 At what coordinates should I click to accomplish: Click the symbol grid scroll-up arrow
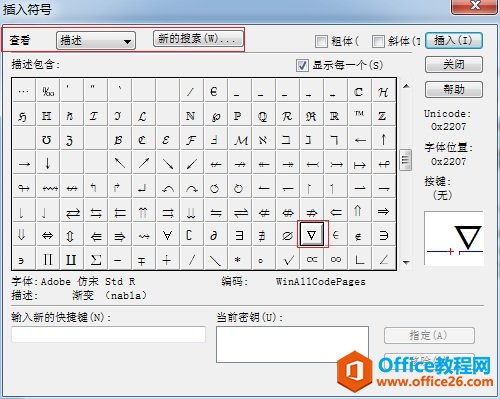tap(406, 86)
